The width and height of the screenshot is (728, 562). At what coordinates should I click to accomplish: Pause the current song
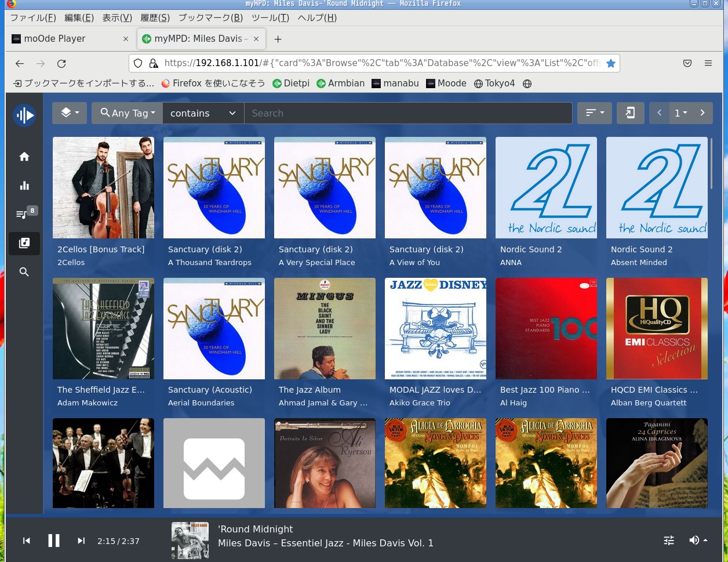[54, 541]
